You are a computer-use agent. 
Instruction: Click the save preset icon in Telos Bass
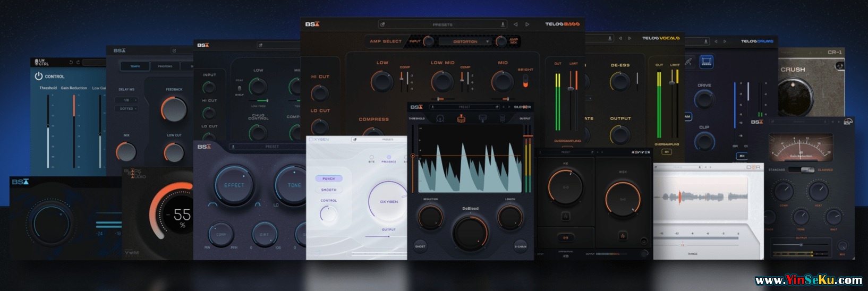pyautogui.click(x=503, y=24)
